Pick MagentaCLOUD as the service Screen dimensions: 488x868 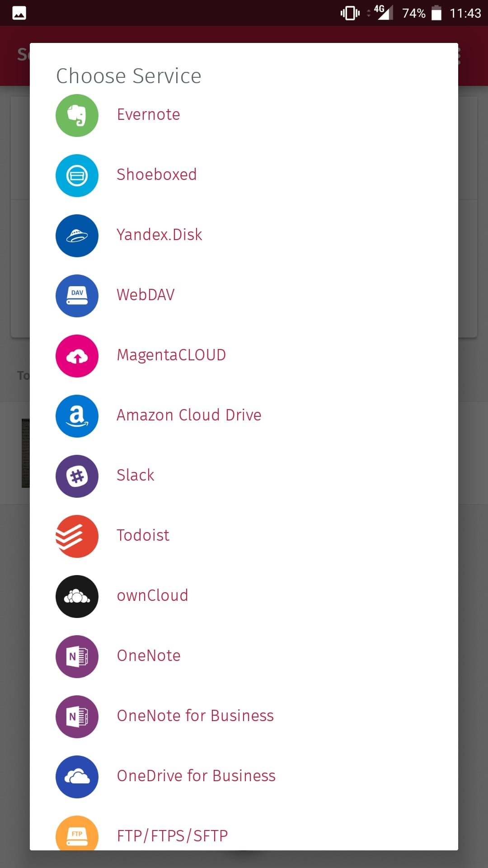point(171,355)
